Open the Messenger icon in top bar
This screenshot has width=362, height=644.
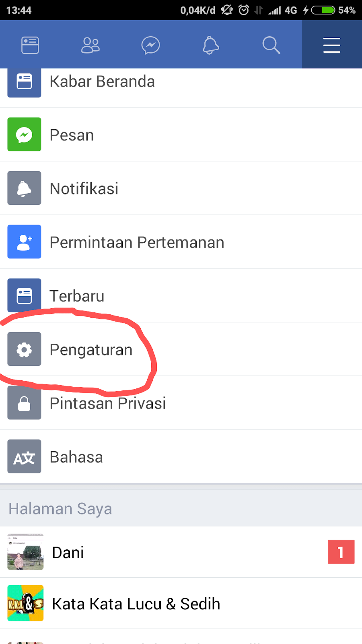[x=151, y=45]
